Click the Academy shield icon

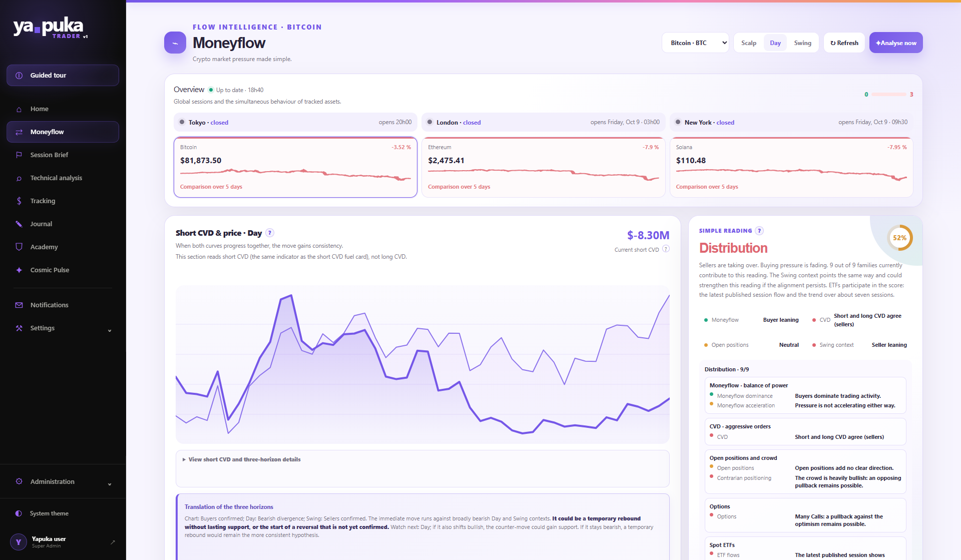click(19, 247)
